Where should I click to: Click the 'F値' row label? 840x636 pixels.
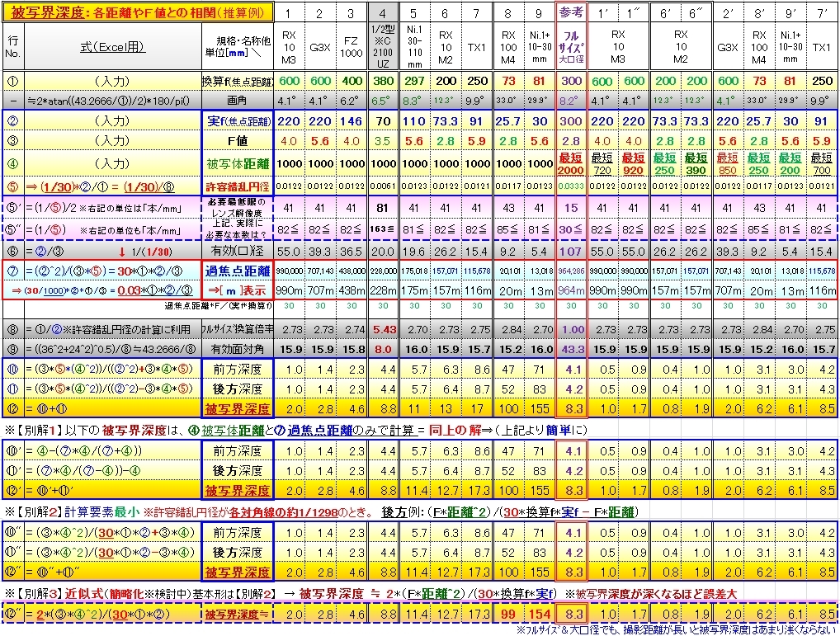tap(238, 141)
